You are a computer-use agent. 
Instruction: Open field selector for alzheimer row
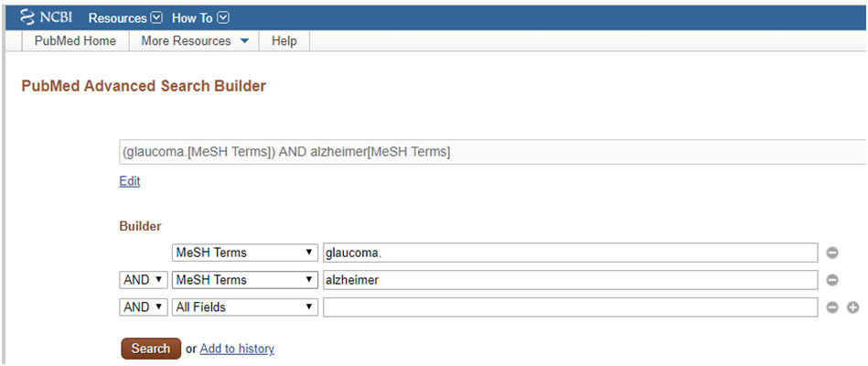click(x=245, y=280)
